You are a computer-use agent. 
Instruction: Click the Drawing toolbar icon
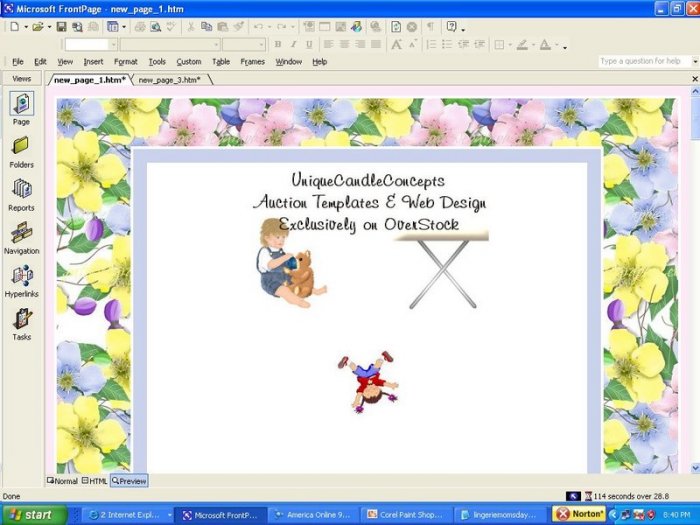click(x=356, y=27)
